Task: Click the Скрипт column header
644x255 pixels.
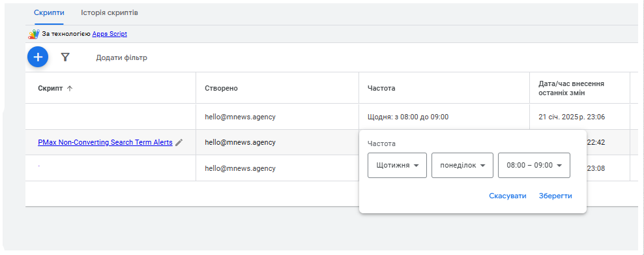Action: click(51, 88)
